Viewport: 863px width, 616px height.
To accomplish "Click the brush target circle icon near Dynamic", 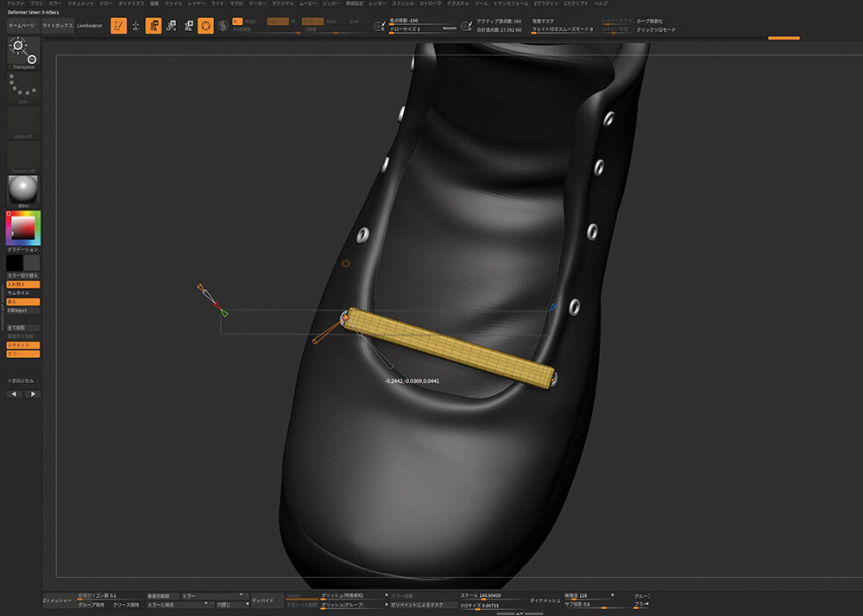I will coord(466,26).
